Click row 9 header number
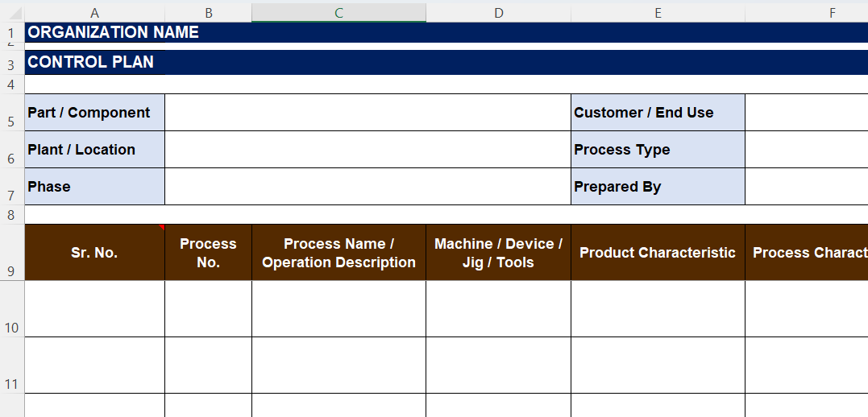The width and height of the screenshot is (868, 417). tap(11, 271)
